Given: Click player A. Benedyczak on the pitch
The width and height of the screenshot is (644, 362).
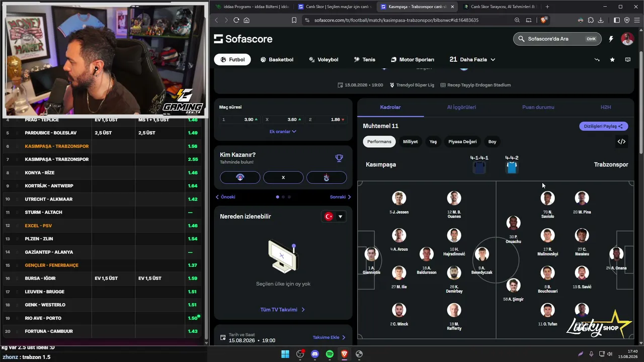Looking at the screenshot, I should coord(481,261).
